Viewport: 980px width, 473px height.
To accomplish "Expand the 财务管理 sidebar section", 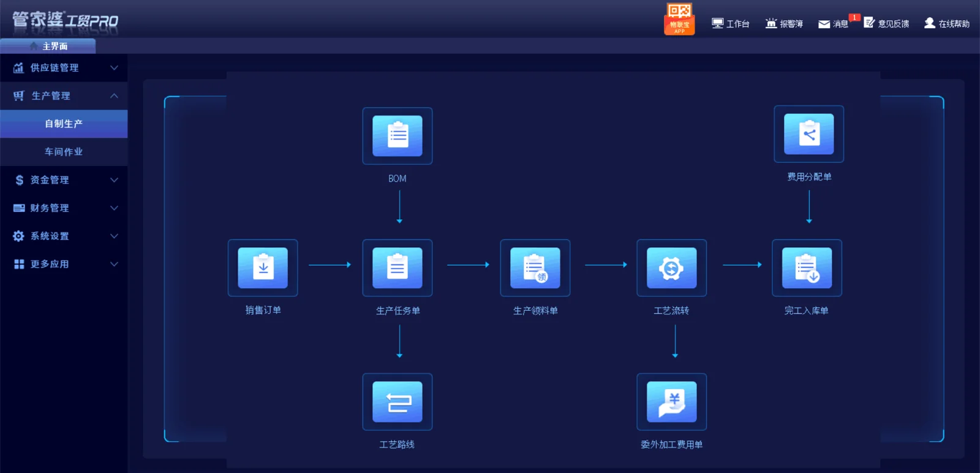I will (64, 208).
